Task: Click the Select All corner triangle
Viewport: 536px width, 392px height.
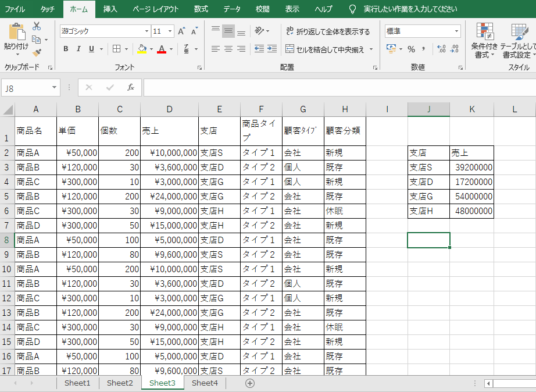Action: point(8,109)
